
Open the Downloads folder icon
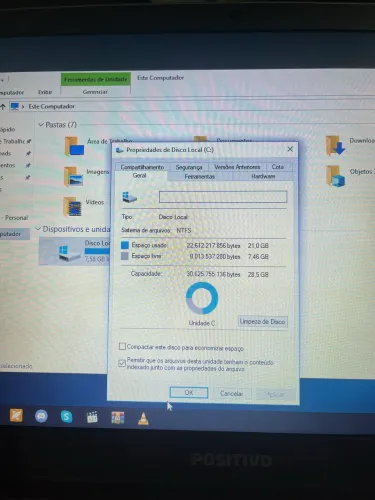335,146
